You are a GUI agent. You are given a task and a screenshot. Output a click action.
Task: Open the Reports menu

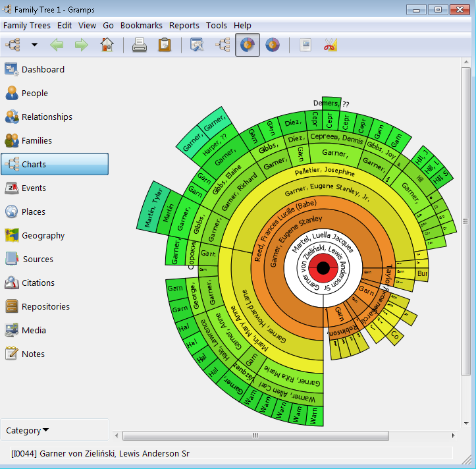tap(184, 26)
